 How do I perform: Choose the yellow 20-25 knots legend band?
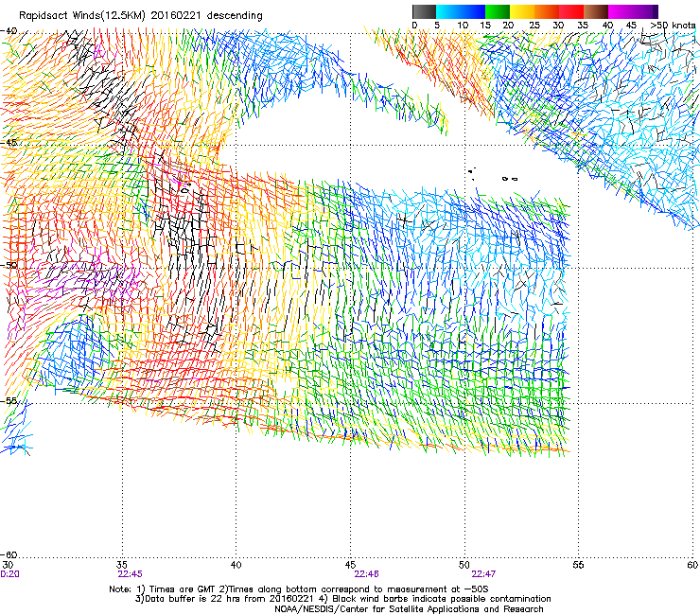click(x=522, y=11)
